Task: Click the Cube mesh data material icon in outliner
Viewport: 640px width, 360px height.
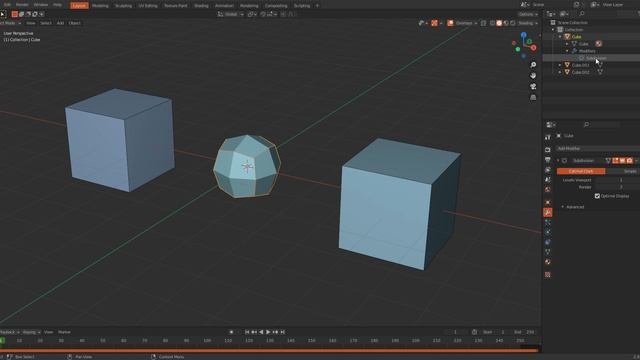Action: pyautogui.click(x=598, y=44)
